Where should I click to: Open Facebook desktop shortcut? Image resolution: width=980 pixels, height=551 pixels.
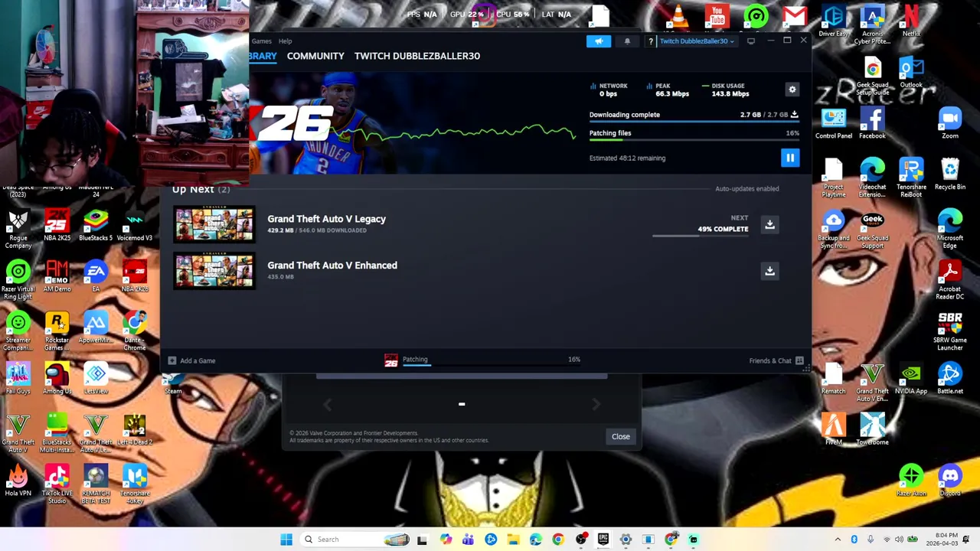(872, 124)
